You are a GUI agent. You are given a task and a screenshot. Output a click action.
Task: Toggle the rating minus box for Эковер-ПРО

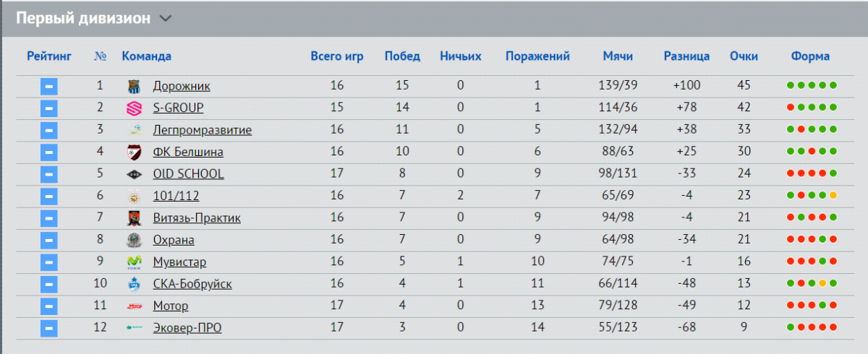point(48,328)
